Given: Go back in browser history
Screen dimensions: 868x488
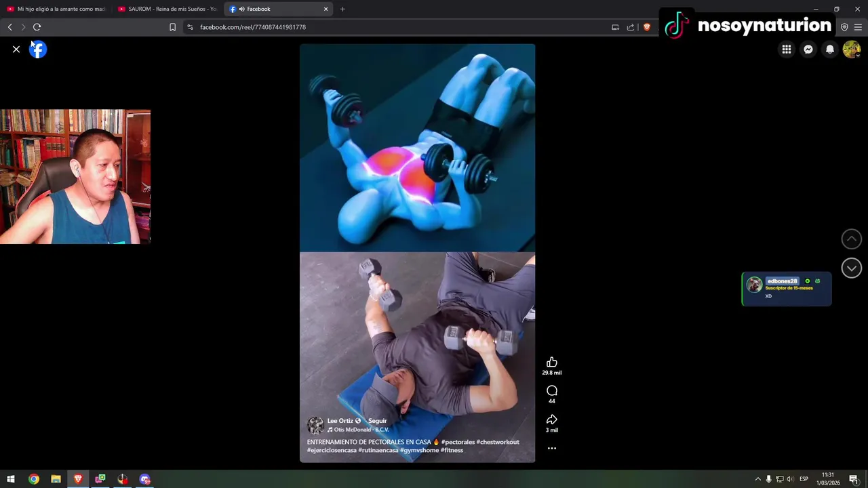Looking at the screenshot, I should pyautogui.click(x=9, y=27).
